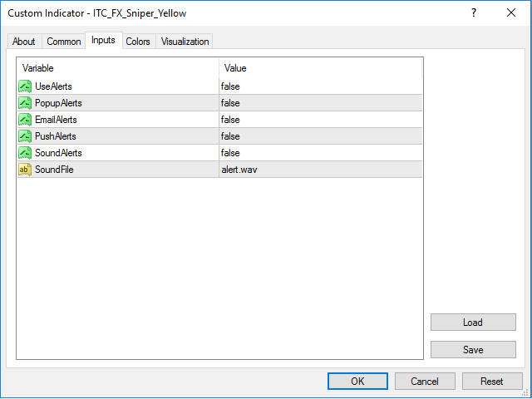
Task: Save the current input settings
Action: point(473,350)
